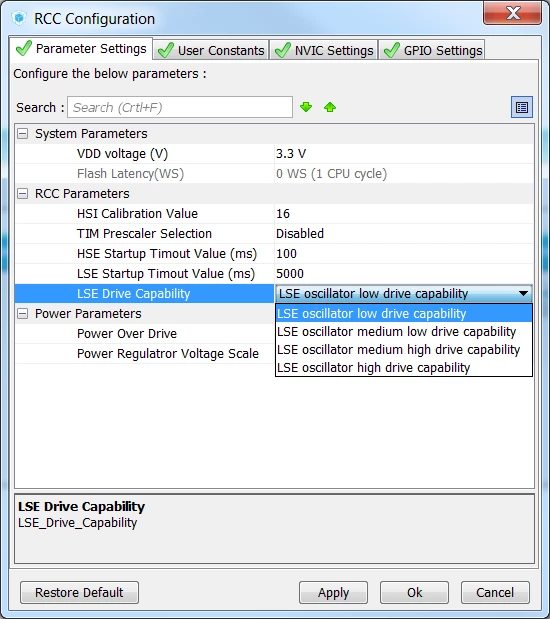Switch to the Parameter Settings tab
This screenshot has height=619, width=550.
(x=81, y=49)
